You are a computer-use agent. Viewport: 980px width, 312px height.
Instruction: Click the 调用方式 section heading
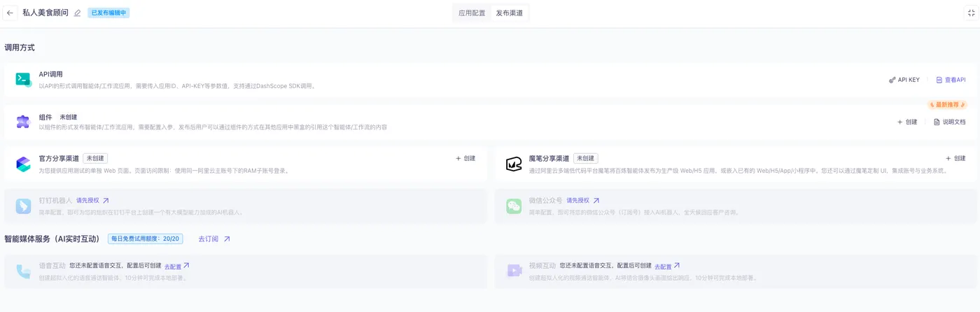click(x=20, y=48)
